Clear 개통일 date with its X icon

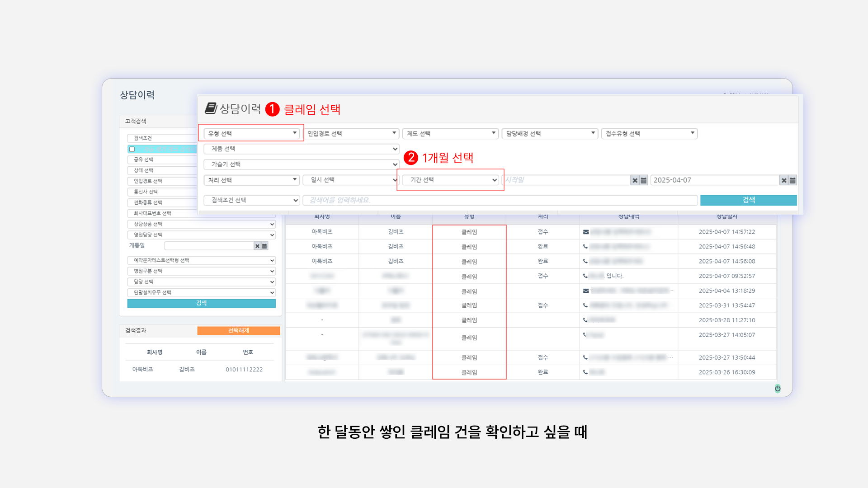(257, 246)
